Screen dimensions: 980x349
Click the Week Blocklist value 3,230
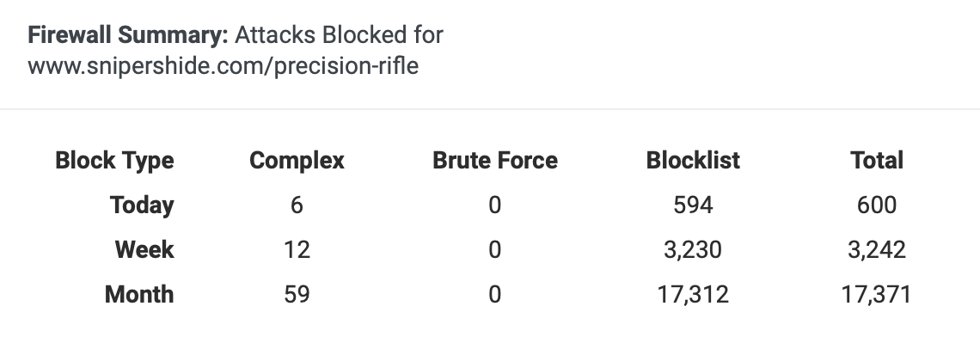(693, 250)
